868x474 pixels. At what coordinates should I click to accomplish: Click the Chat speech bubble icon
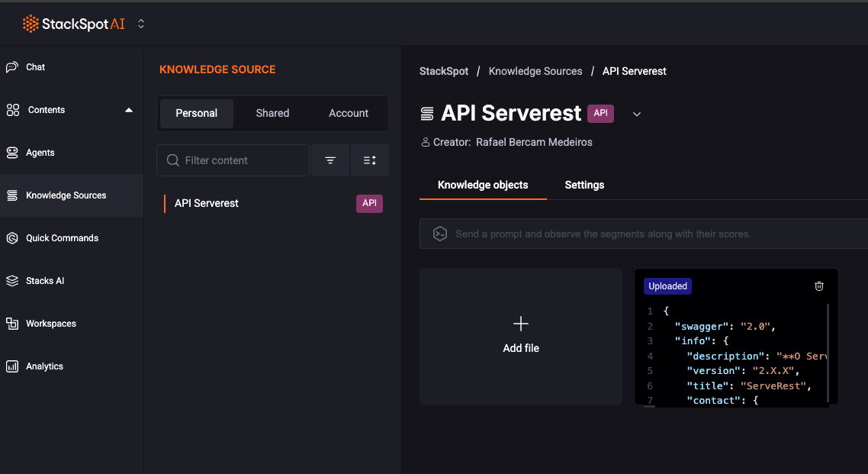[x=12, y=67]
